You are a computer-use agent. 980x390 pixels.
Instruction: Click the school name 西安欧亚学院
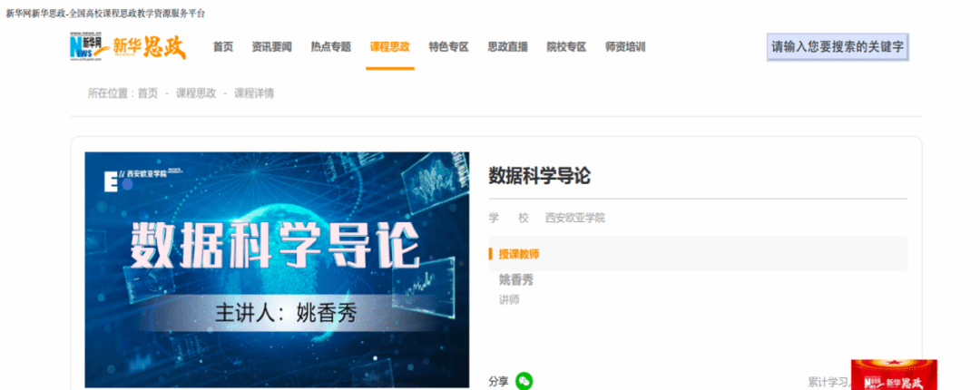pos(575,218)
